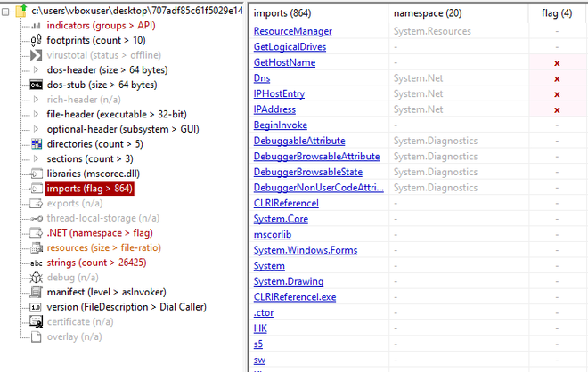This screenshot has width=588, height=372.
Task: Select indicators (groups > API)
Action: 101,26
